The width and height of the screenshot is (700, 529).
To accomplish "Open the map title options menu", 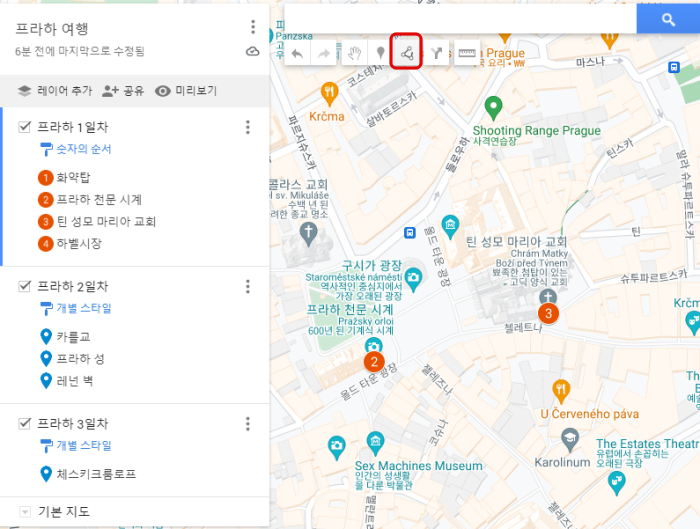I will (253, 27).
